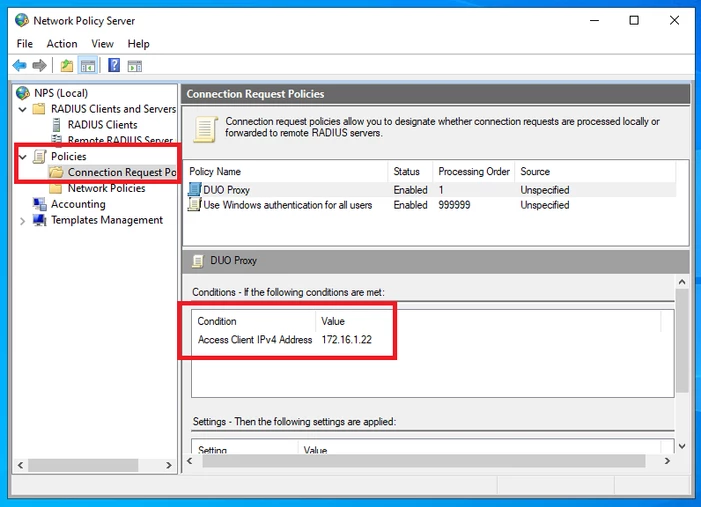Select the NPS (Local) globe icon

click(23, 93)
